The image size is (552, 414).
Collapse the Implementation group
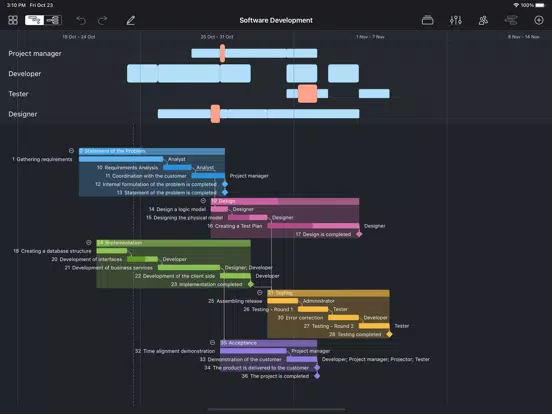[89, 243]
